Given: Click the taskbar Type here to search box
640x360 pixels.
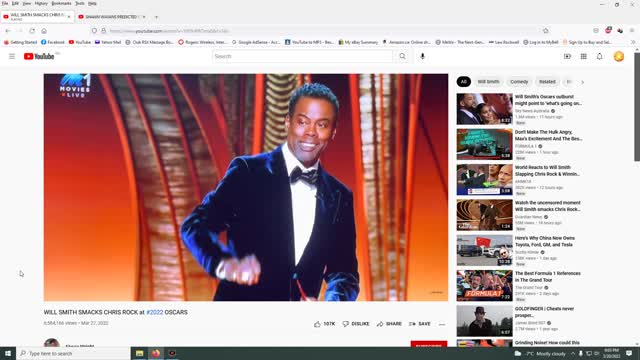Looking at the screenshot, I should coord(73,353).
